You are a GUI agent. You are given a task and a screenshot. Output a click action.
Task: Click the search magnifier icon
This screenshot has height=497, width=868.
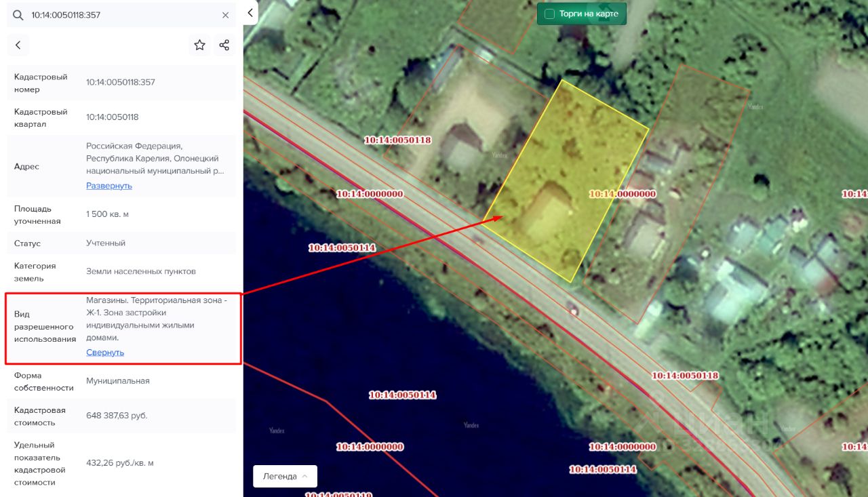click(x=18, y=15)
